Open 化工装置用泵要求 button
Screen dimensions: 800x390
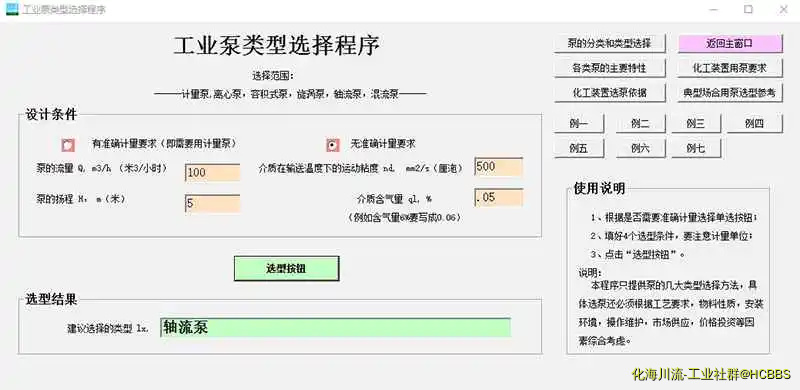pos(730,67)
